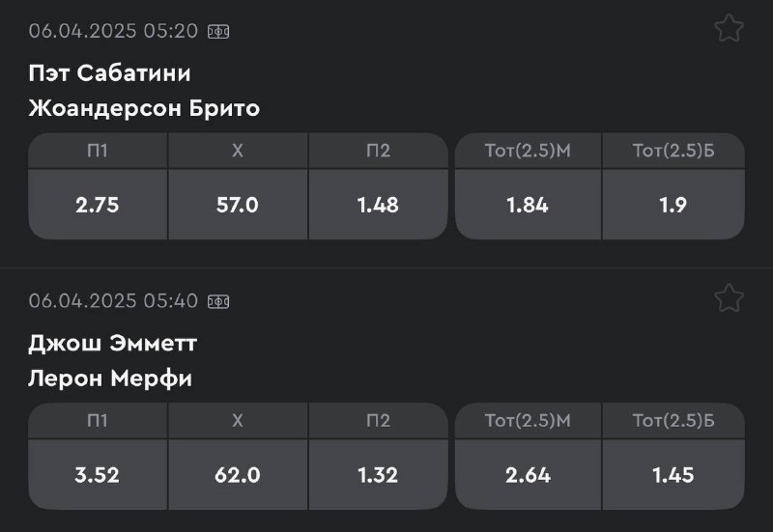Favorite the Emmett vs Murphy fight with star
The width and height of the screenshot is (773, 532).
(729, 298)
